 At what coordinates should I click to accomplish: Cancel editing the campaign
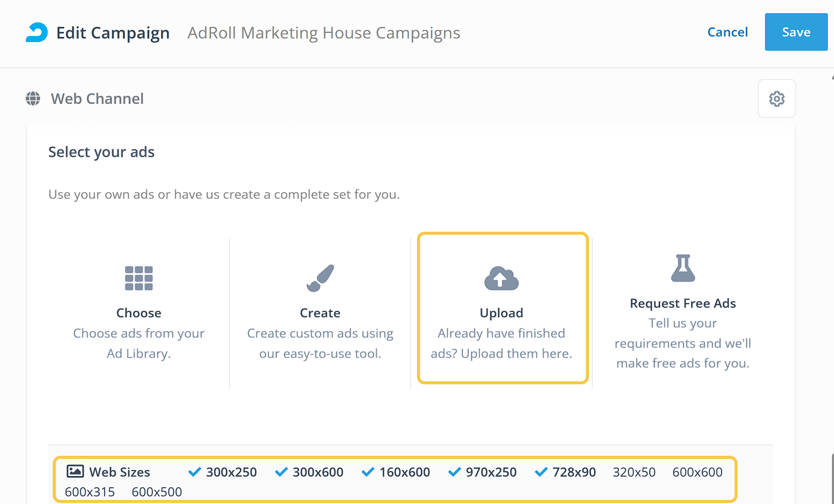click(x=727, y=32)
